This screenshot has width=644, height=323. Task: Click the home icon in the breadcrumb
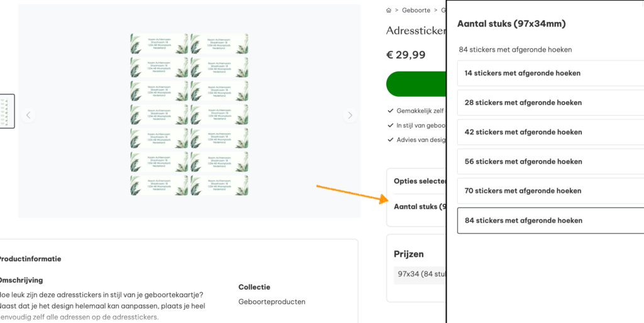pos(389,11)
